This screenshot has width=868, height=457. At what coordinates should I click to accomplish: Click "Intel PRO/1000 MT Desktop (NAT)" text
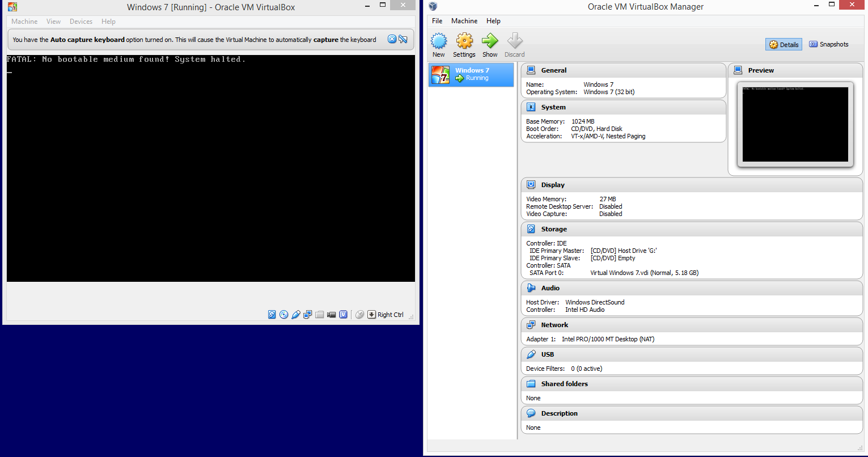tap(608, 339)
